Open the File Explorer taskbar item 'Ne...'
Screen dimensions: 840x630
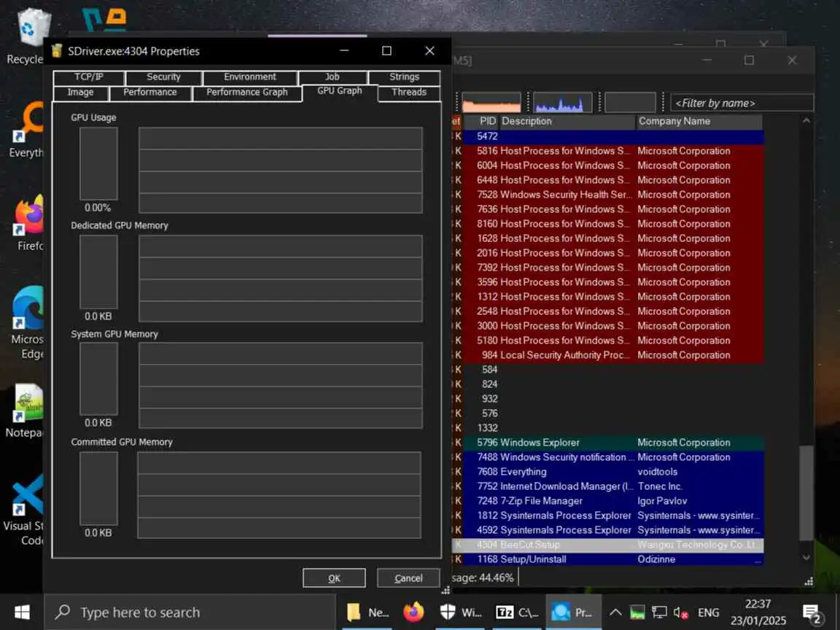pos(367,612)
